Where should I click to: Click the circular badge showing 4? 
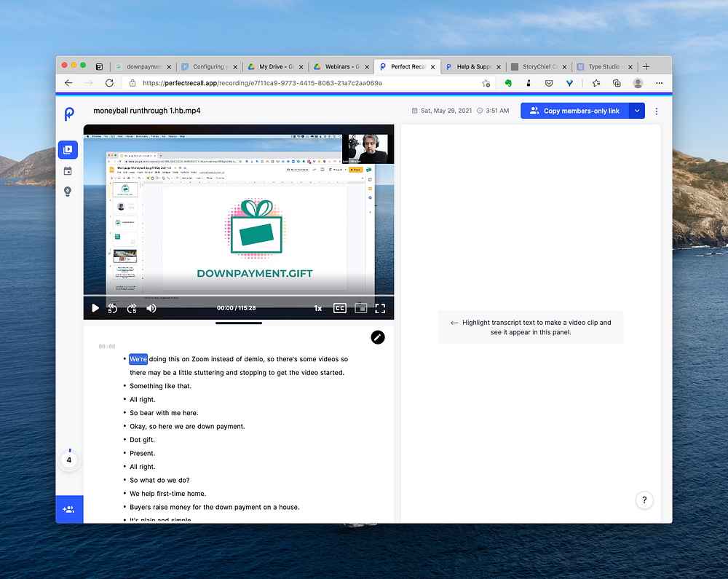click(69, 460)
